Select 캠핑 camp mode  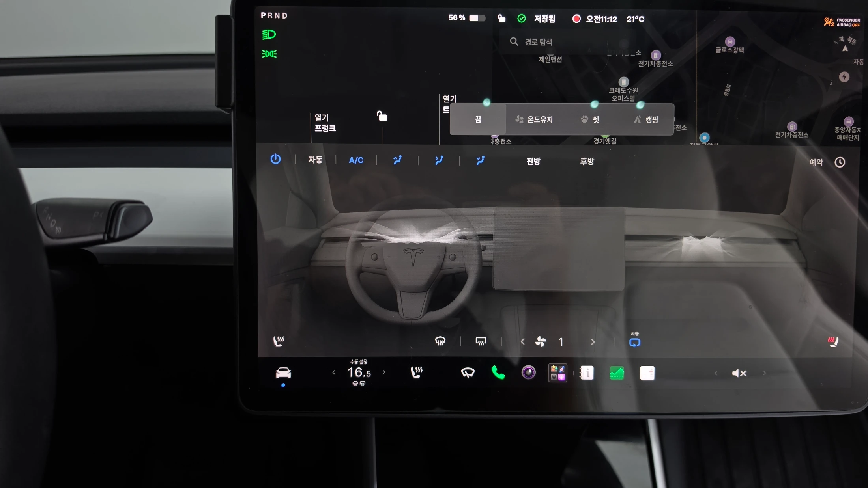[646, 119]
